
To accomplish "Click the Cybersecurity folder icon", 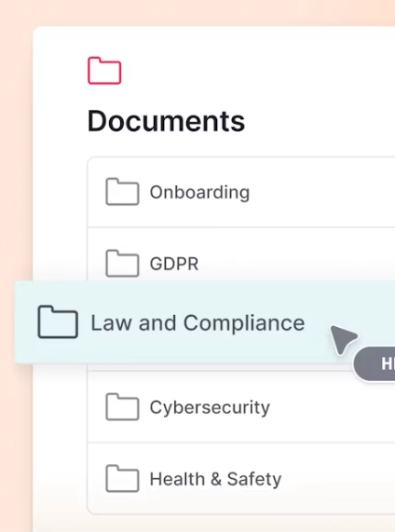I will tap(122, 407).
